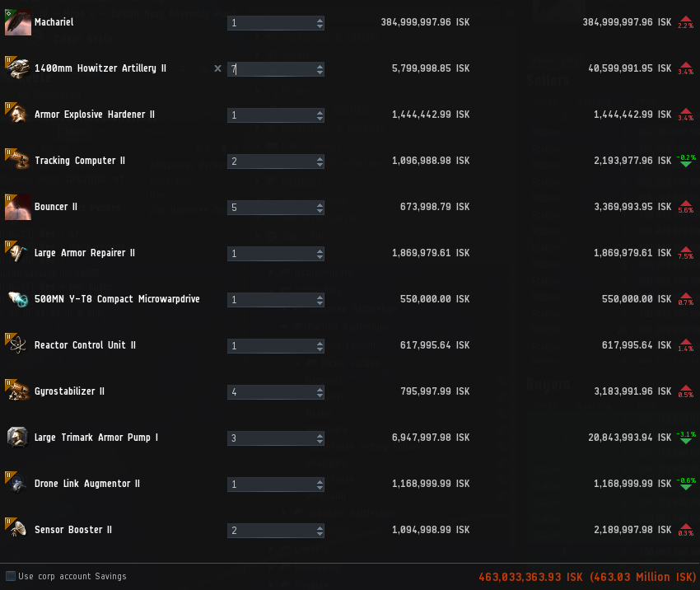Screen dimensions: 700x590
Task: Click the Machariel item name
Action: pos(54,22)
